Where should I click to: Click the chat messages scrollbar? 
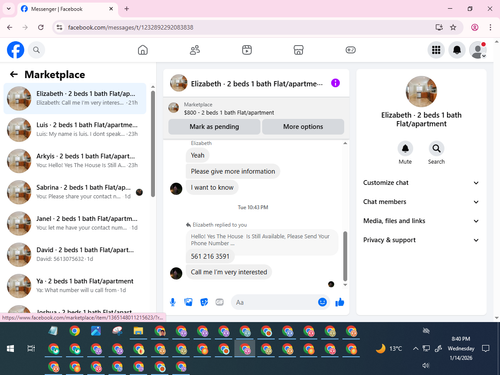click(x=345, y=256)
